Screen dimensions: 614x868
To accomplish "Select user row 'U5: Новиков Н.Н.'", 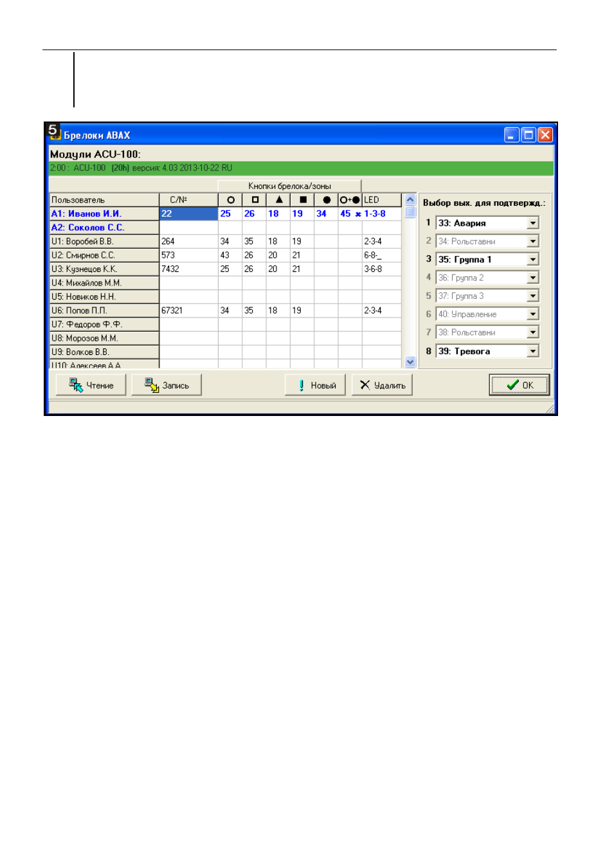I will click(x=104, y=296).
